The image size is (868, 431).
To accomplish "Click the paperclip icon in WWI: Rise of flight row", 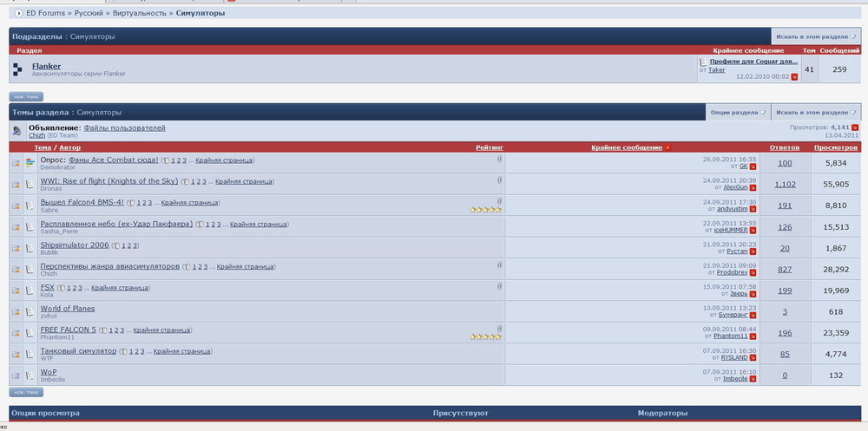I will click(x=499, y=180).
